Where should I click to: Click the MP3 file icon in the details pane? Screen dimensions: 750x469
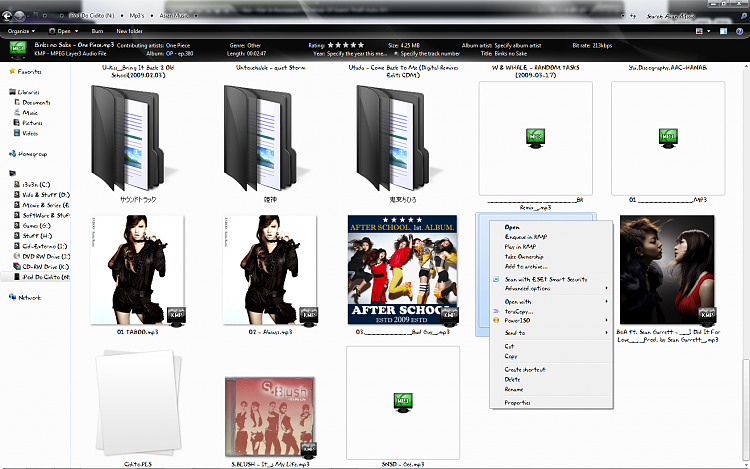point(18,50)
